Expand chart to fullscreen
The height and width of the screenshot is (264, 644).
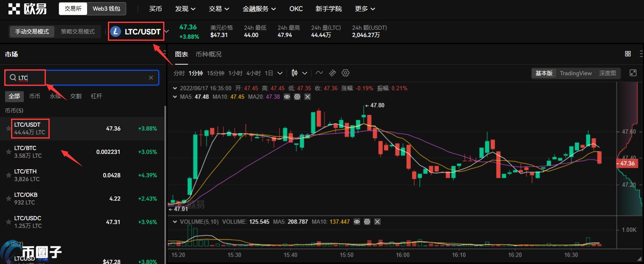point(633,73)
